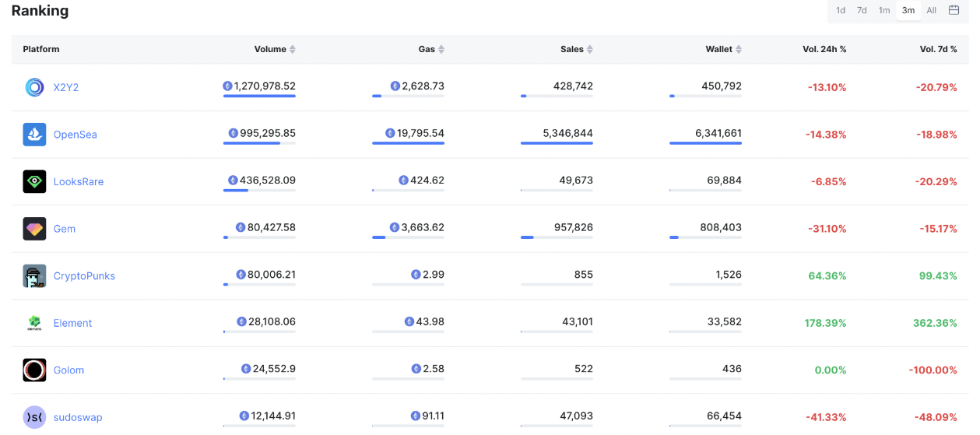Select the 3m time range tab
Screen dimensions: 980x435
pos(908,10)
